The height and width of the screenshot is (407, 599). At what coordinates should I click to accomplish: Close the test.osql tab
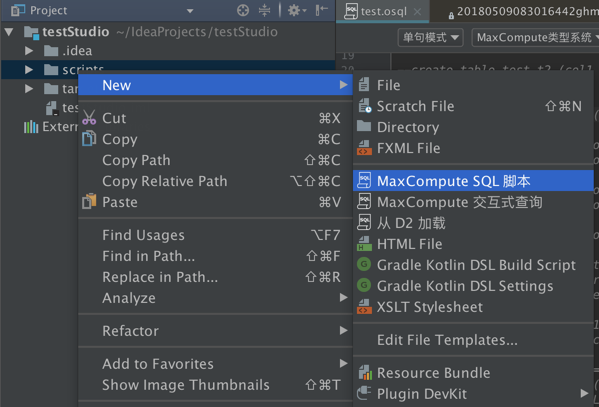click(418, 12)
